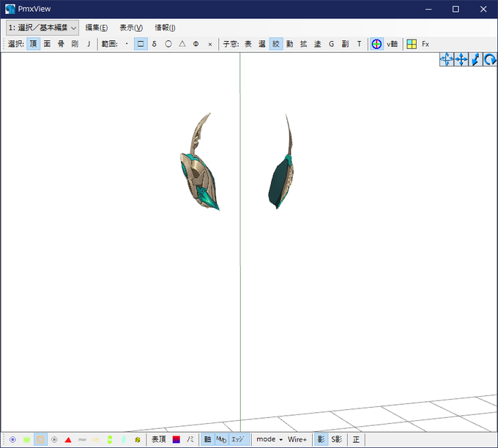The image size is (498, 448).
Task: Toggle the 影 shadow display
Action: point(321,440)
